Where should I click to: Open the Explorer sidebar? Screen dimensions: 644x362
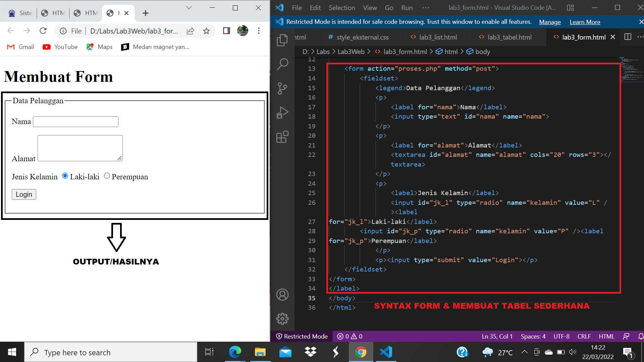[283, 40]
